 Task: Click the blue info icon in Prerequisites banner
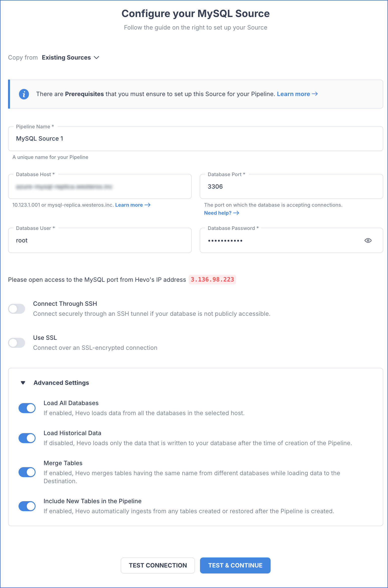(24, 94)
